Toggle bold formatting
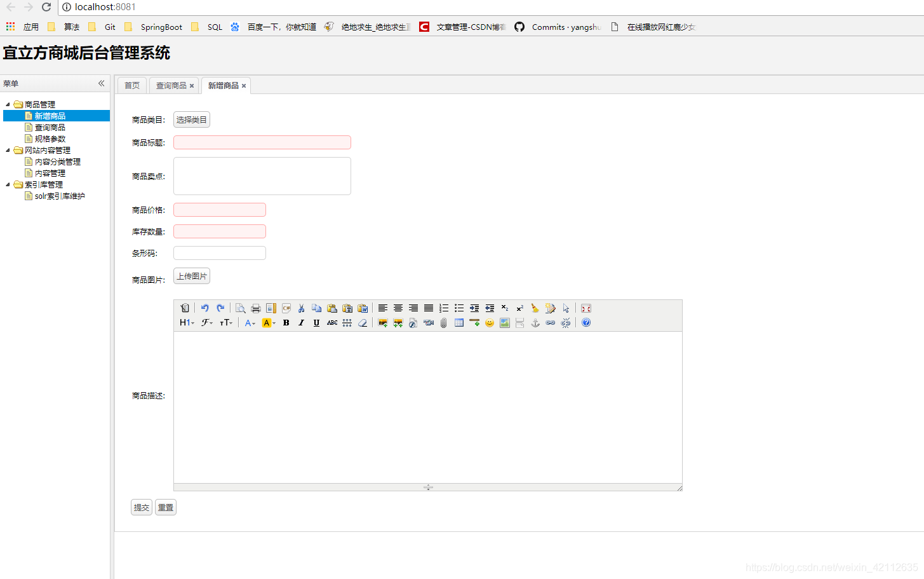This screenshot has height=579, width=924. coord(286,323)
